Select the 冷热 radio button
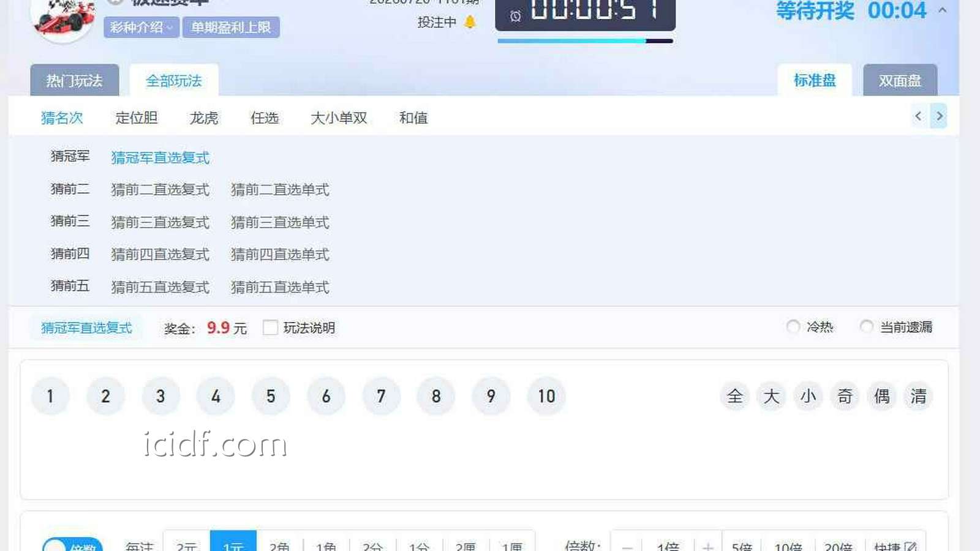 (x=793, y=327)
